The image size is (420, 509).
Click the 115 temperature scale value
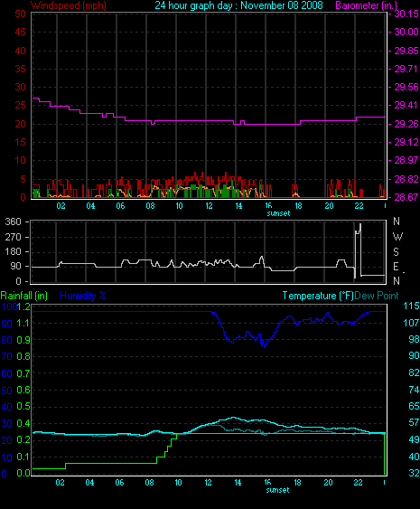click(x=411, y=306)
